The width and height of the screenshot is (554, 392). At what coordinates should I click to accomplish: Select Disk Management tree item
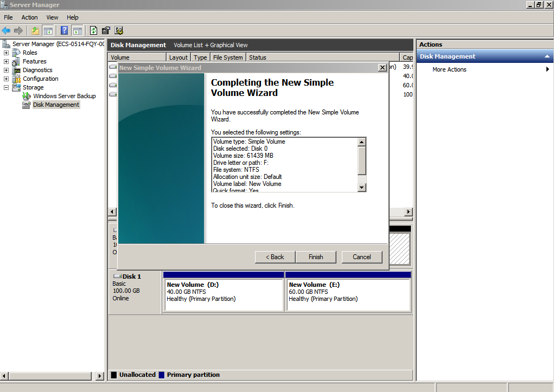pos(56,105)
